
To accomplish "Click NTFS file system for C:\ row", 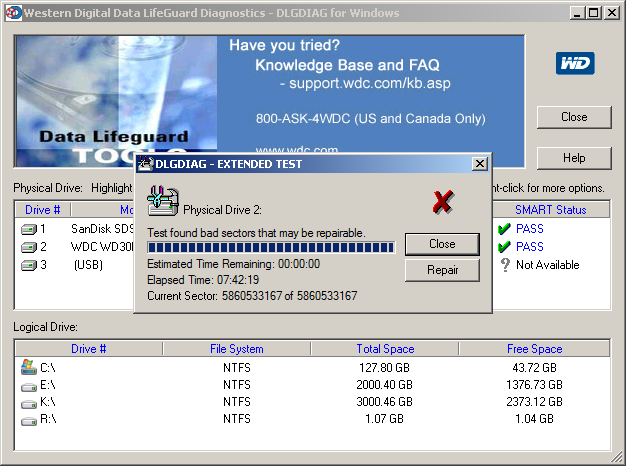I will [x=237, y=367].
